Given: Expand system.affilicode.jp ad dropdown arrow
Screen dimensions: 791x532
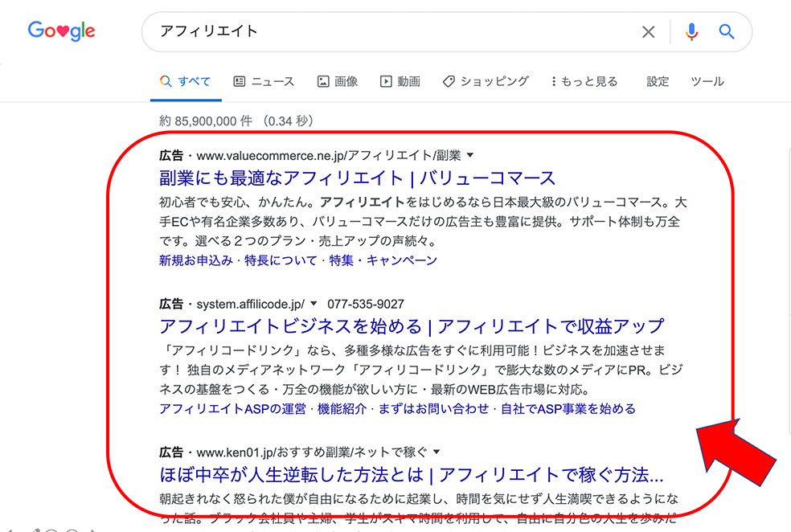Looking at the screenshot, I should (314, 304).
